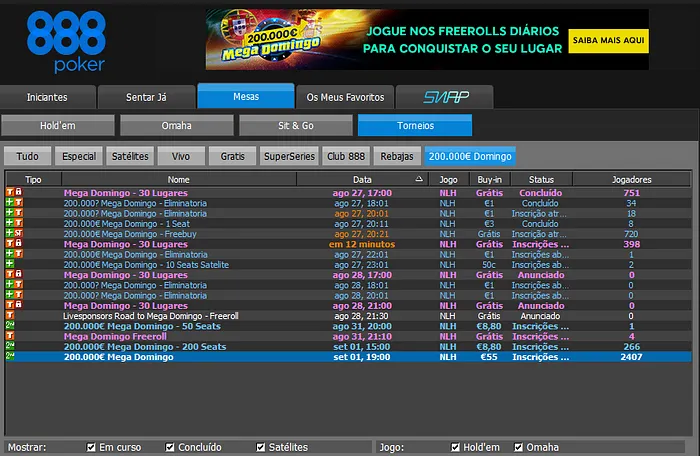Click type icon of Mega Domingo Freeroll row
The image size is (700, 456).
(x=9, y=335)
